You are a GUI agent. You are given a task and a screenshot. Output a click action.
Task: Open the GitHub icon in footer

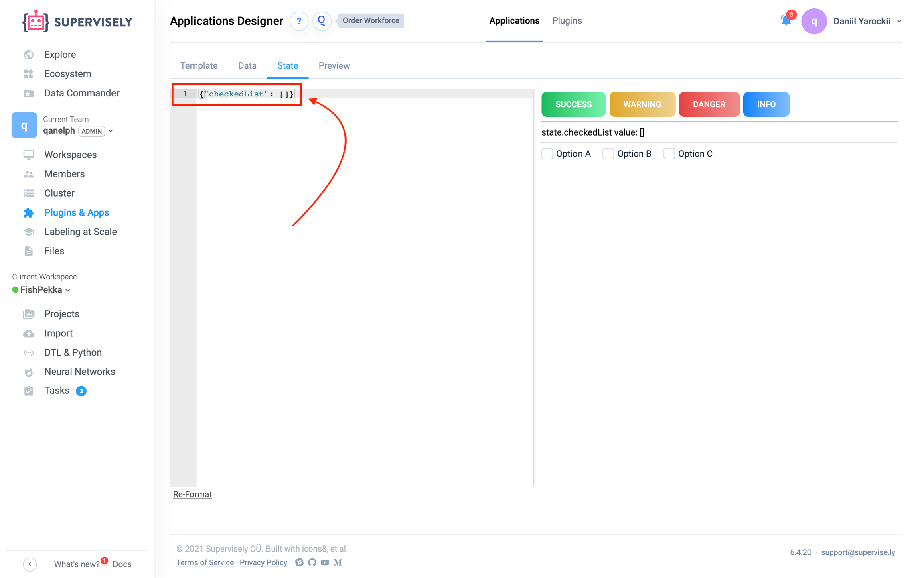tap(312, 562)
